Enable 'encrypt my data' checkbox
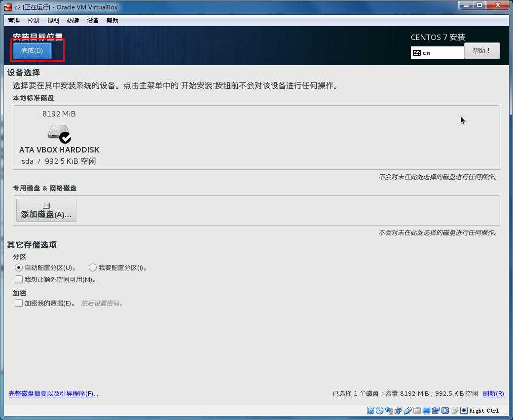The width and height of the screenshot is (513, 420). tap(19, 303)
